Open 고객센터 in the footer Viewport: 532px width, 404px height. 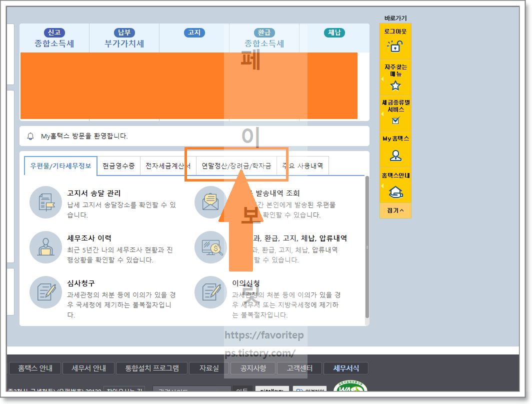[x=299, y=368]
